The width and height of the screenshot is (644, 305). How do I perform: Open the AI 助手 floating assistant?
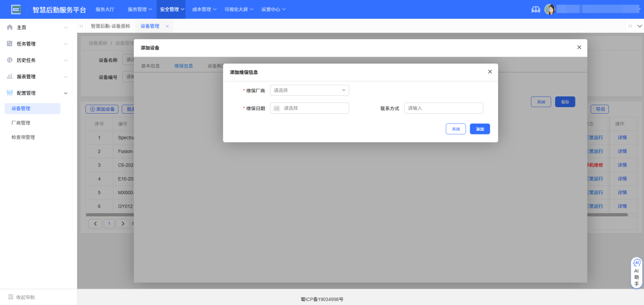pos(636,272)
